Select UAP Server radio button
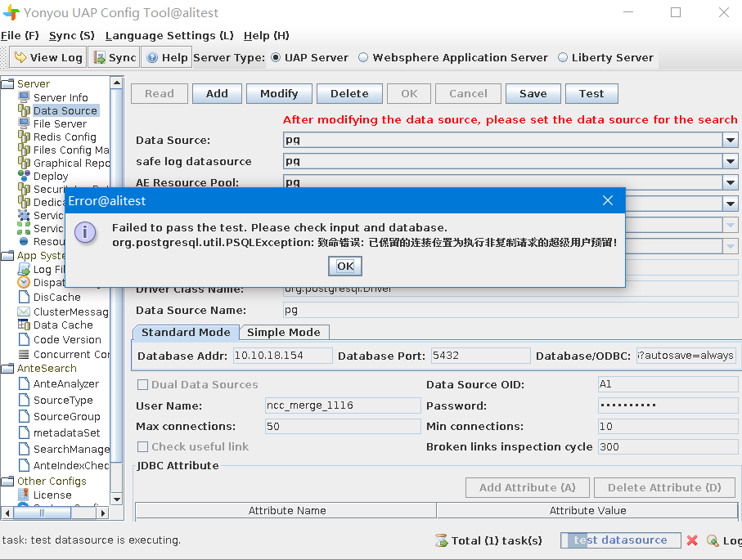The image size is (742, 560). [x=276, y=58]
